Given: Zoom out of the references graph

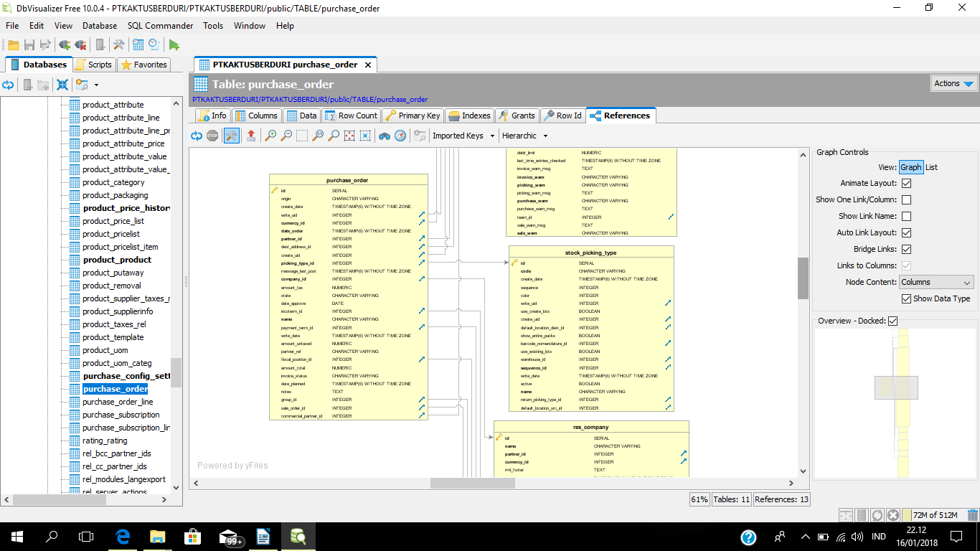Looking at the screenshot, I should [x=286, y=136].
